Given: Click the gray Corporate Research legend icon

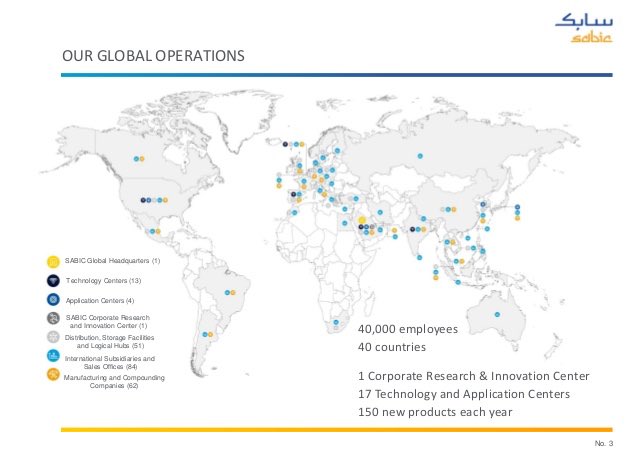Looking at the screenshot, I should click(53, 318).
